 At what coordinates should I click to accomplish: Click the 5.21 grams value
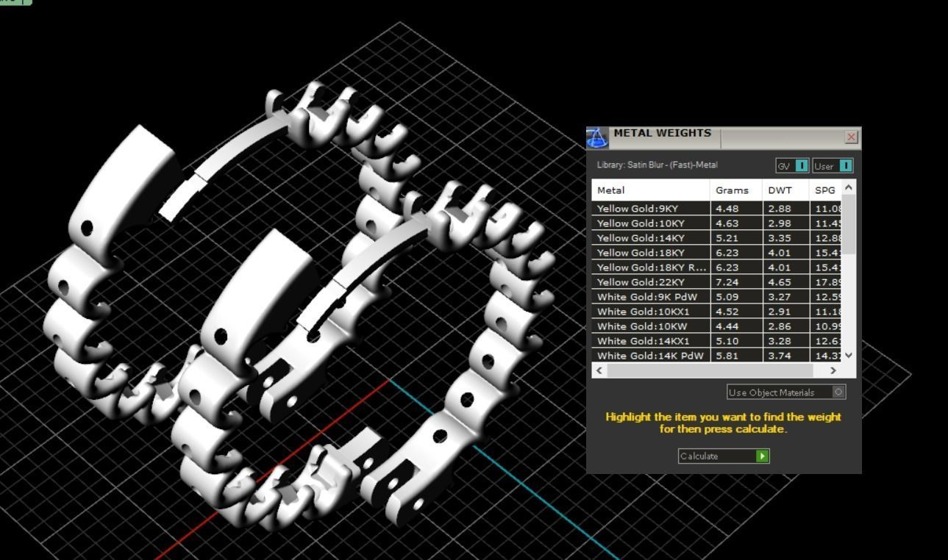(727, 238)
